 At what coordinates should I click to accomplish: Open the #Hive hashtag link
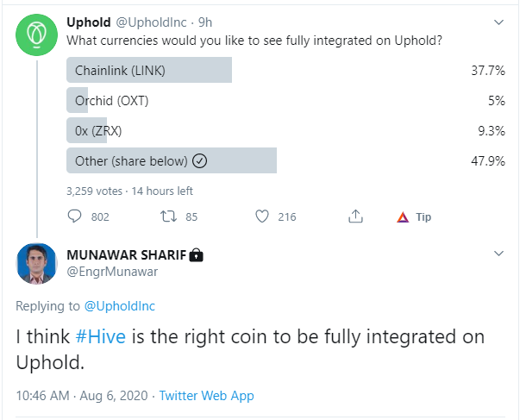(101, 336)
